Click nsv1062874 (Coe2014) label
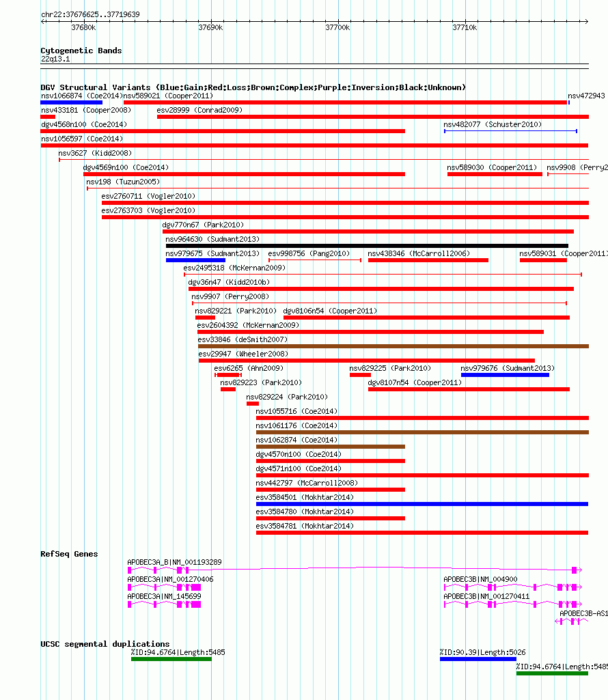The image size is (608, 700). pyautogui.click(x=296, y=440)
